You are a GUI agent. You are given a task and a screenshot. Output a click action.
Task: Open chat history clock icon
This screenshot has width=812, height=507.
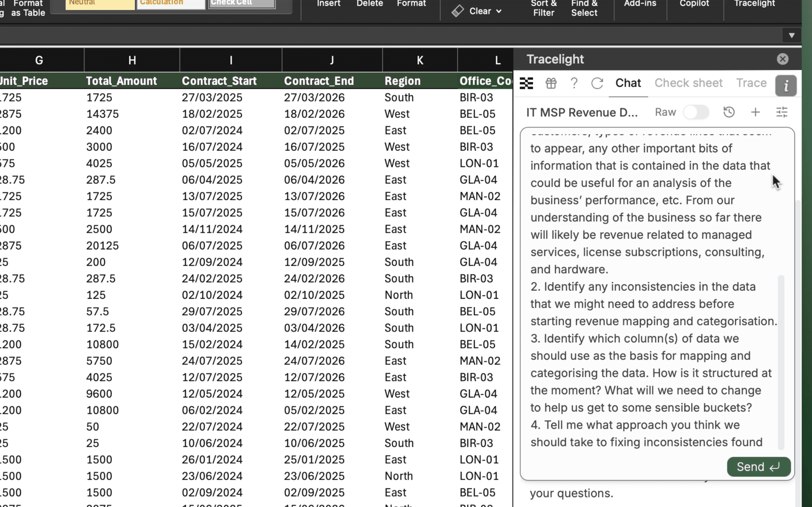coord(729,112)
